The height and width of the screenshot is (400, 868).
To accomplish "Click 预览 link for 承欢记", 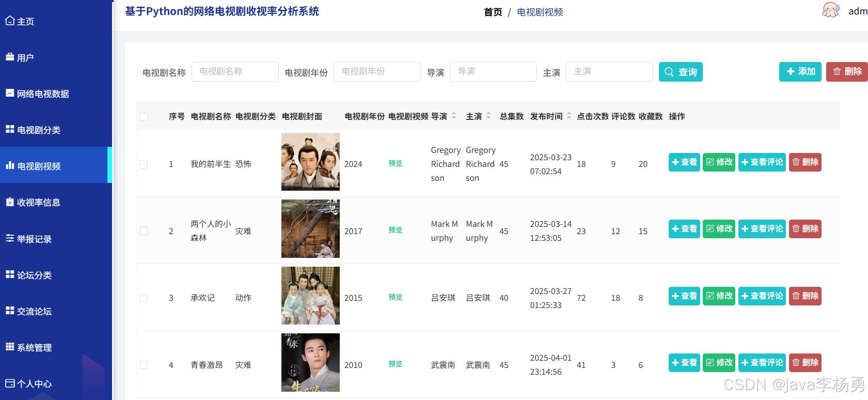I will point(396,297).
